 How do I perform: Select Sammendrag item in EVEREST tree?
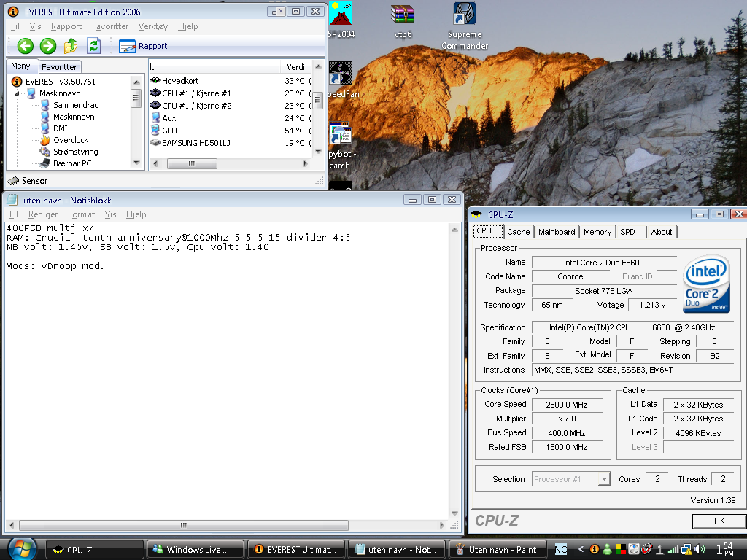(x=76, y=105)
